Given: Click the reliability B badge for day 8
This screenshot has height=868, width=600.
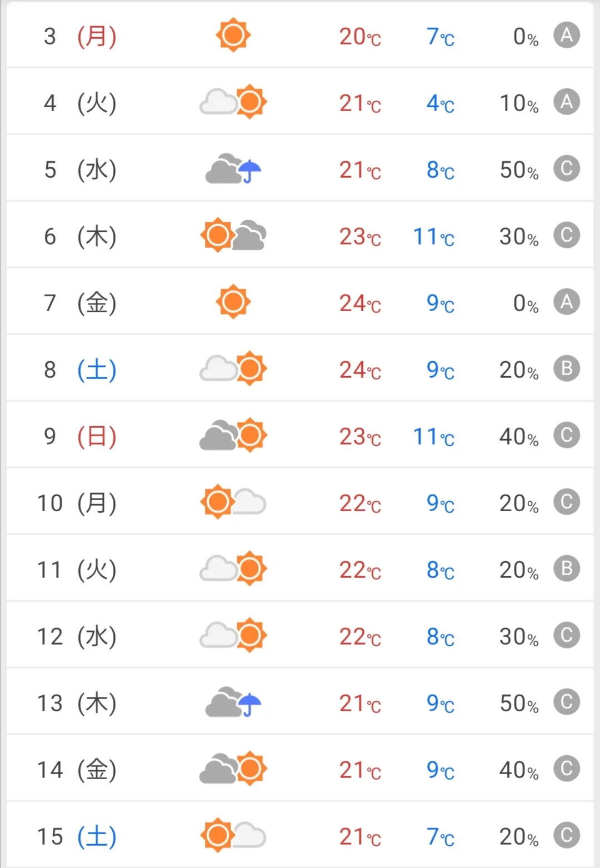Looking at the screenshot, I should pyautogui.click(x=567, y=369).
